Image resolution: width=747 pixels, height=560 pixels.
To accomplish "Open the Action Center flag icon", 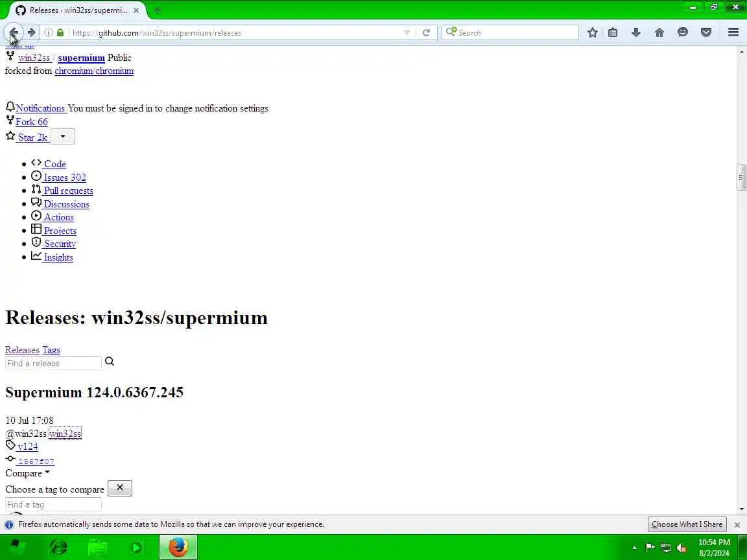I will [x=650, y=548].
